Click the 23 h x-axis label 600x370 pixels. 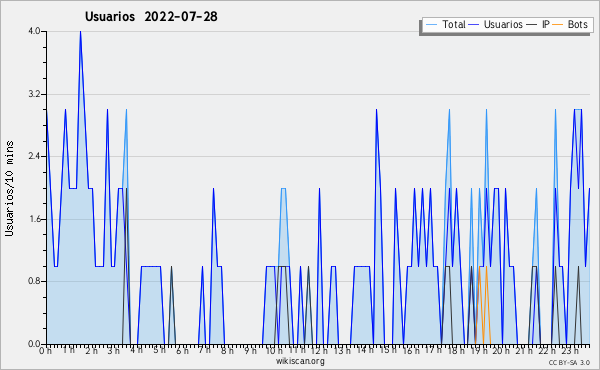(570, 350)
